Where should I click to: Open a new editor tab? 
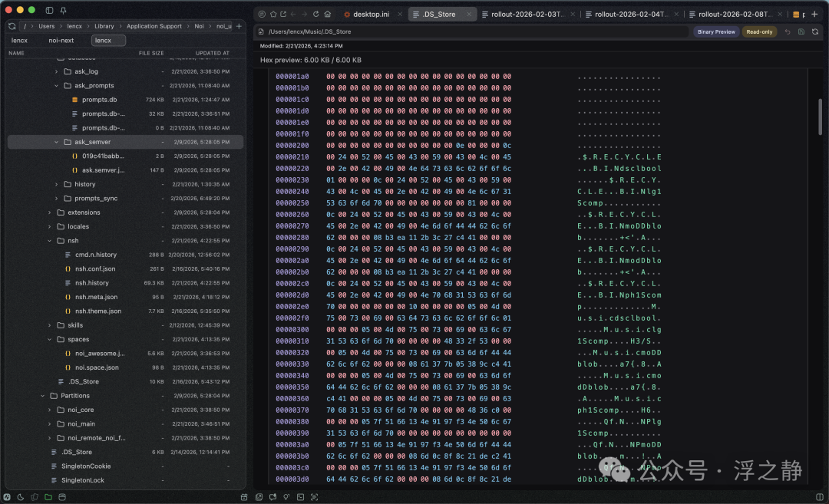[x=814, y=15]
